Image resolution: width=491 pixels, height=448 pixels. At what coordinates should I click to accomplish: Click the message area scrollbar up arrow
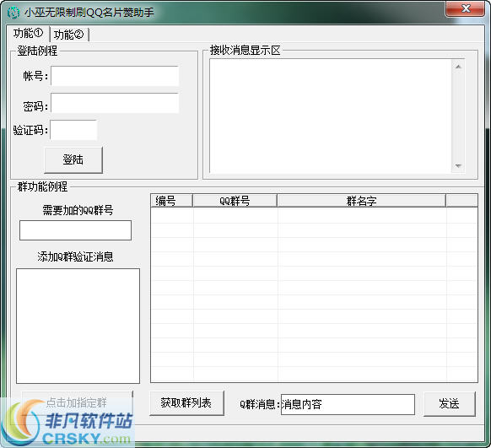point(458,67)
